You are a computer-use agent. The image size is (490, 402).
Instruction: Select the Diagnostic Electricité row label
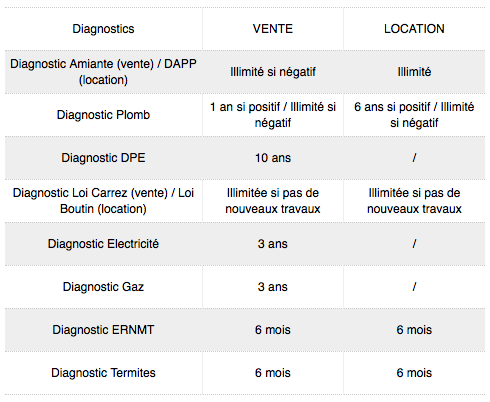click(103, 244)
